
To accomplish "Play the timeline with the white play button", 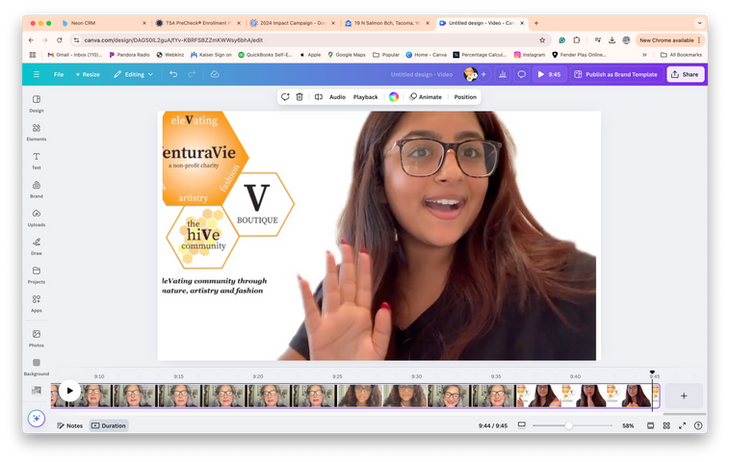I will click(x=69, y=390).
